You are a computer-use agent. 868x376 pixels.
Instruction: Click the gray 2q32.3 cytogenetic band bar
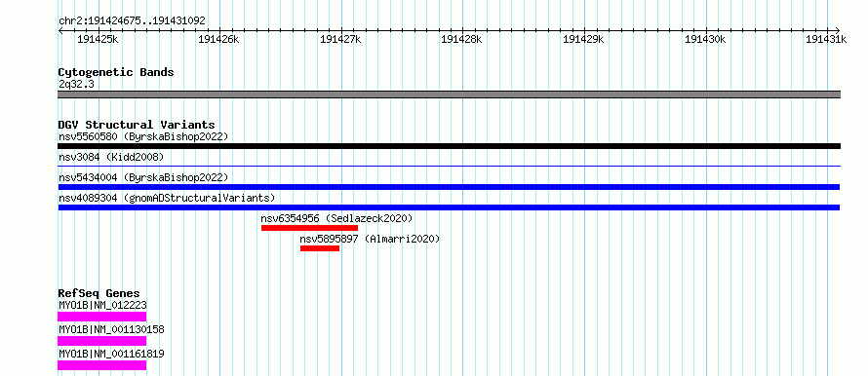pyautogui.click(x=449, y=94)
